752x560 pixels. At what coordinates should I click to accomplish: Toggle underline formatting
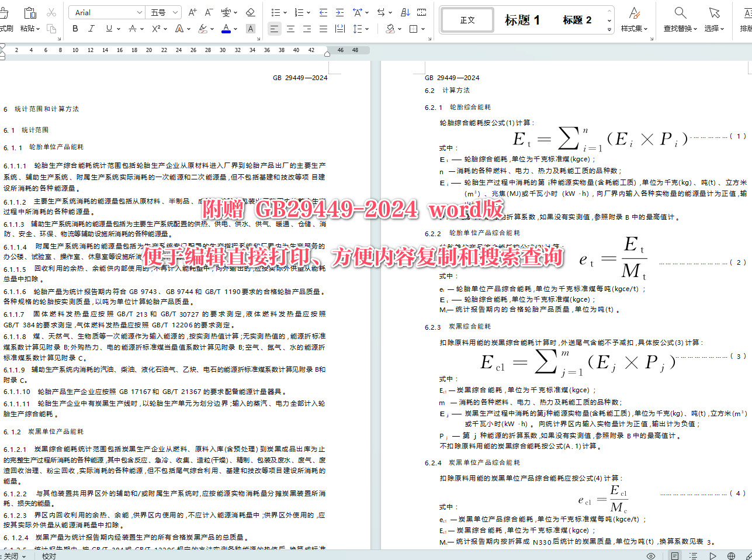click(109, 29)
